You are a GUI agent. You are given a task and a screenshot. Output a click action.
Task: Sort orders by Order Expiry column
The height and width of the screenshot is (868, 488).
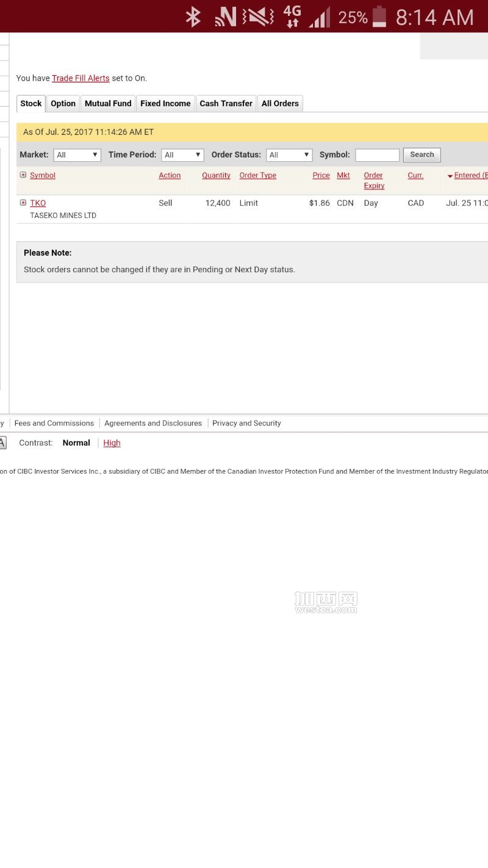pos(374,180)
